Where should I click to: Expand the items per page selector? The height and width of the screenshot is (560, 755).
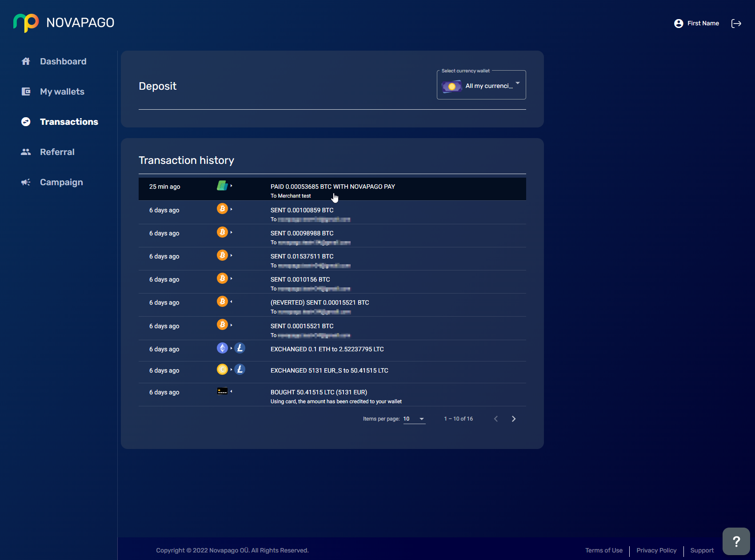(414, 419)
